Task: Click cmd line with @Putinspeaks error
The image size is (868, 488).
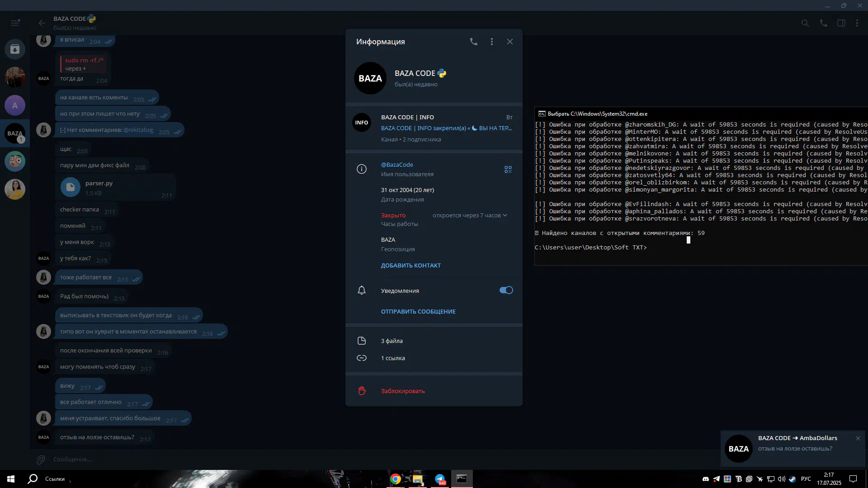Action: 701,161
